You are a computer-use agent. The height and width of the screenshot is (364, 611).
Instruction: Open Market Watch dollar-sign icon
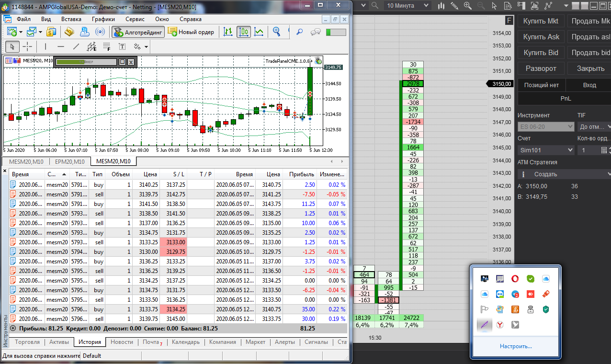pyautogui.click(x=51, y=32)
